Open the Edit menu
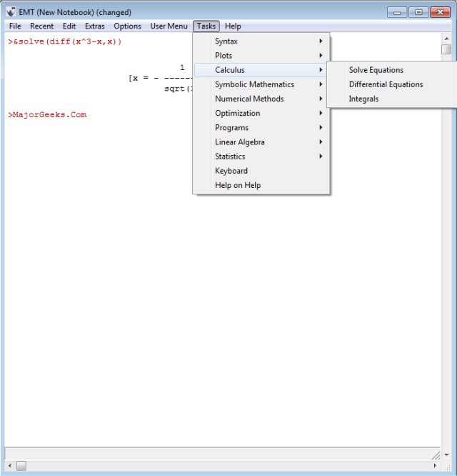This screenshot has height=476, width=457. (69, 26)
